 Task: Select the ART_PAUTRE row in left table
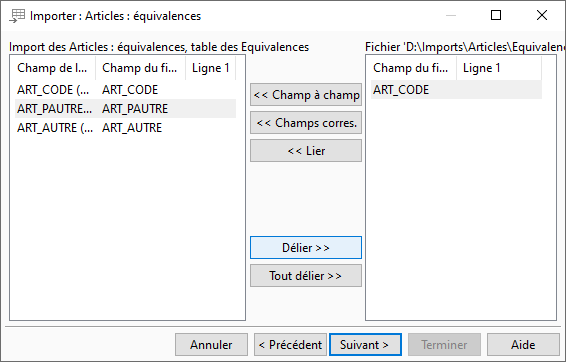(125, 109)
